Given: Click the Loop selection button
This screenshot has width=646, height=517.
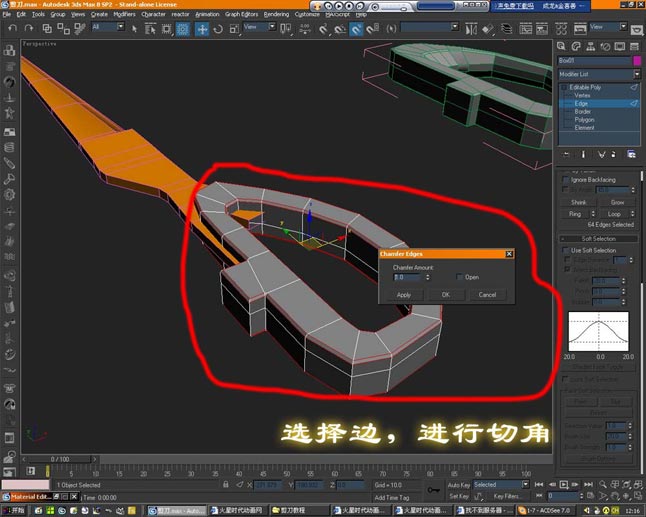Looking at the screenshot, I should pos(614,214).
